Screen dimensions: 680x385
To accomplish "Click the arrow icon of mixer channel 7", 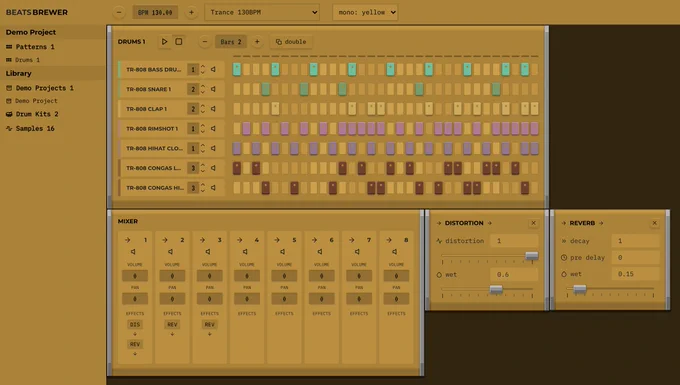I will (x=351, y=240).
